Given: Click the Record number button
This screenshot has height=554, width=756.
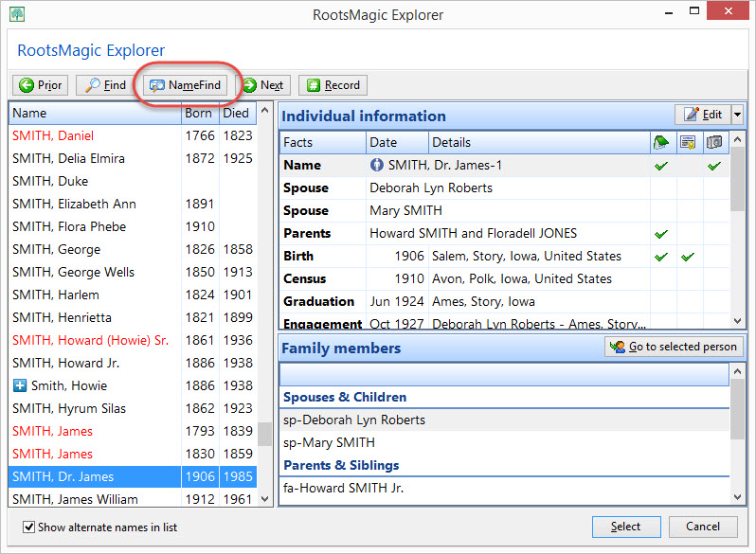Looking at the screenshot, I should tap(333, 85).
